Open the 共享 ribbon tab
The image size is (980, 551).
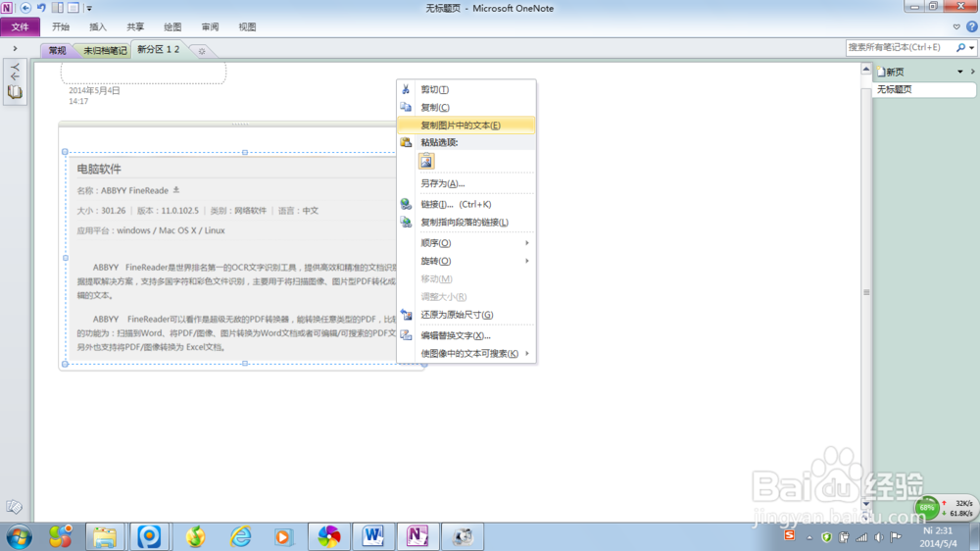(x=135, y=26)
